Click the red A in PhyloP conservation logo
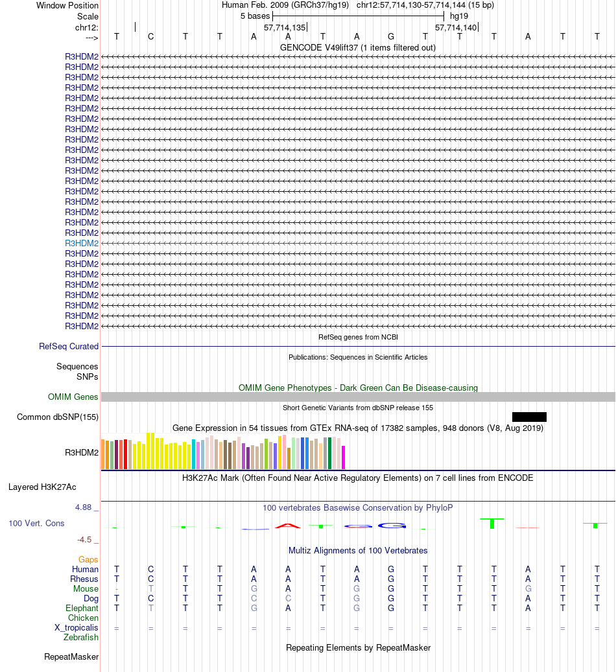The height and width of the screenshot is (672, 616). tap(288, 526)
